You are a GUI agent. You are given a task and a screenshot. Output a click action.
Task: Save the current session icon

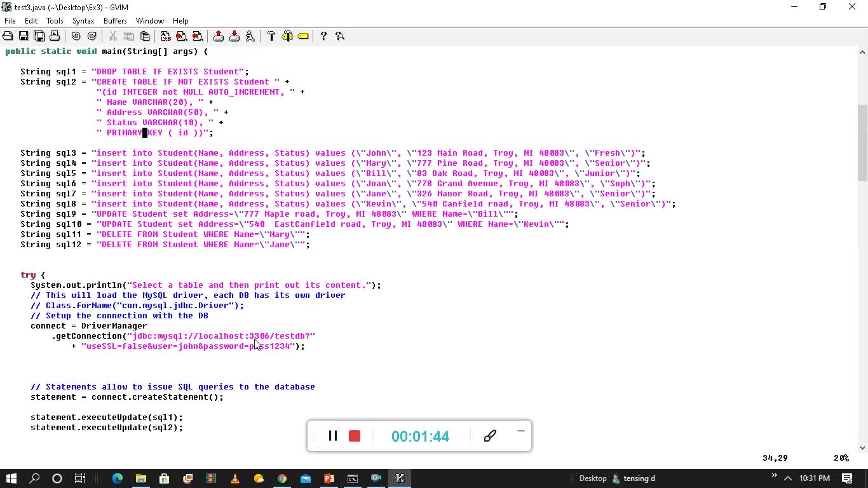click(234, 36)
